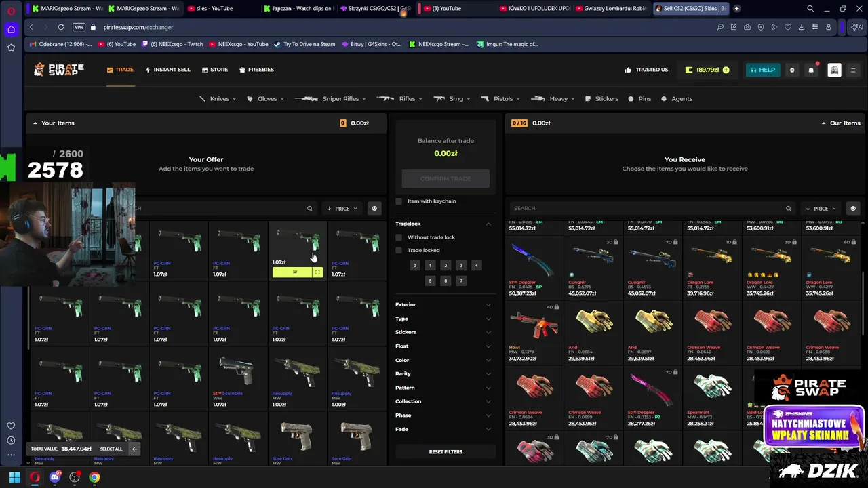This screenshot has width=868, height=488.
Task: Open Price sort dropdown in Your Items
Action: pos(342,208)
